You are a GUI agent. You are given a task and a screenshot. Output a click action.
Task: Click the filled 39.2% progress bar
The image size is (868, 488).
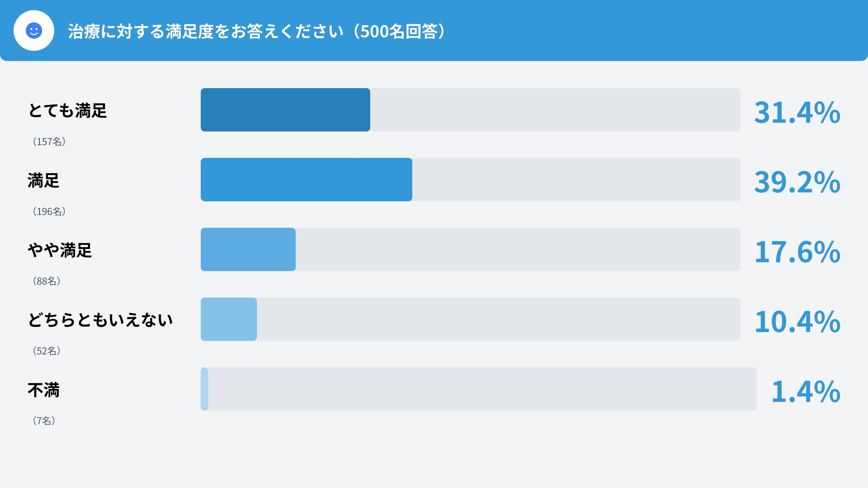click(x=306, y=179)
